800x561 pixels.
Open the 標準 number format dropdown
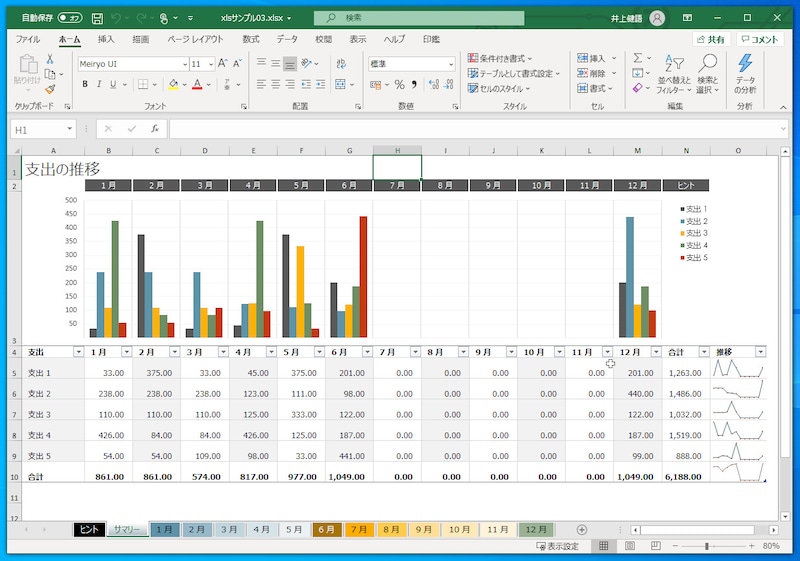point(450,64)
